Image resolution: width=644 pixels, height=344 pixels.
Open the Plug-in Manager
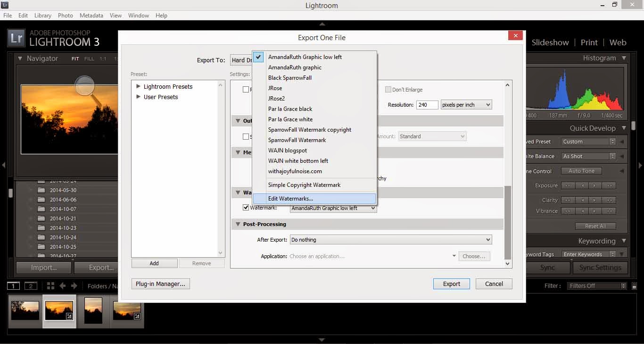(161, 284)
